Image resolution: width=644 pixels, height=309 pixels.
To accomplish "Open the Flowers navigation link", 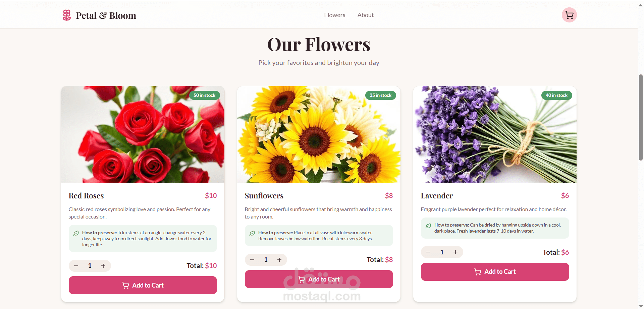I will [334, 15].
